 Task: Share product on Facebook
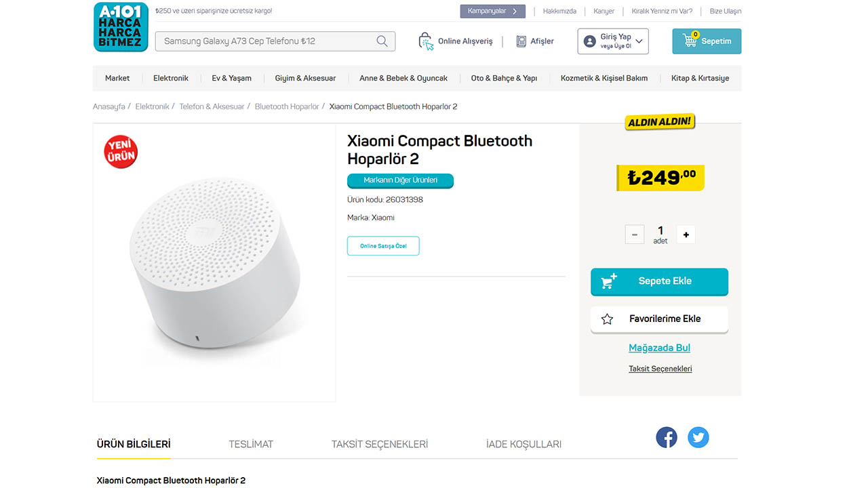(x=667, y=437)
